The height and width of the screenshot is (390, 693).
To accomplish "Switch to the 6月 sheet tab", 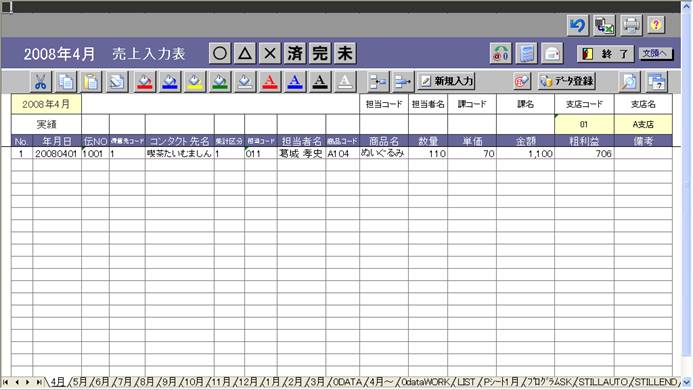I will 102,382.
